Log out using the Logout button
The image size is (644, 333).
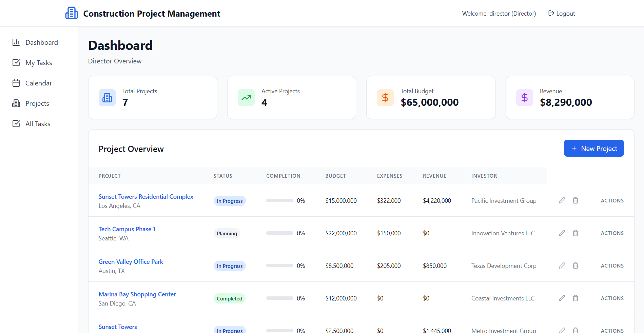pos(562,14)
